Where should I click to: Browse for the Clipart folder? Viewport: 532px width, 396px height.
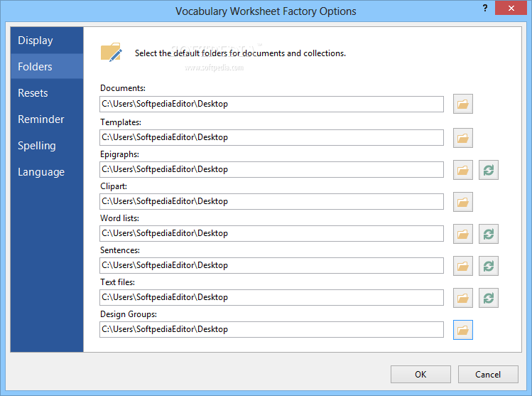463,202
